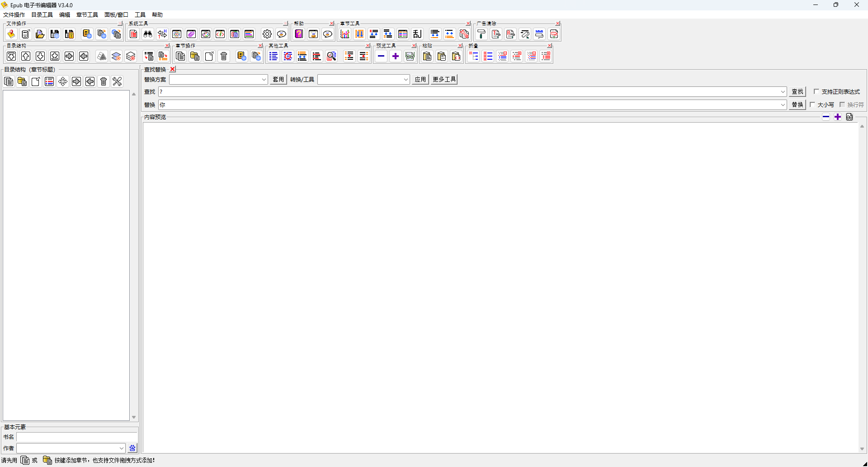Click the content preview scrollbar down arrow
This screenshot has width=868, height=467.
tap(862, 449)
